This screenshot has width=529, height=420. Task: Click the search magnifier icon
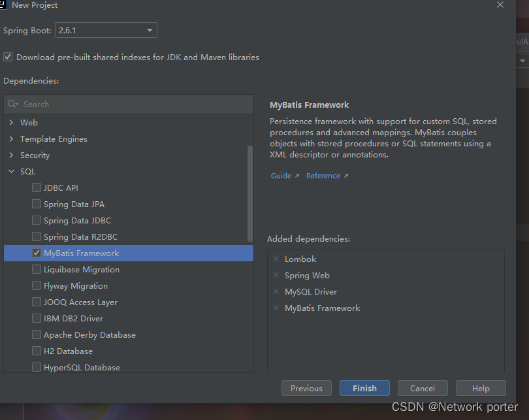coord(12,104)
